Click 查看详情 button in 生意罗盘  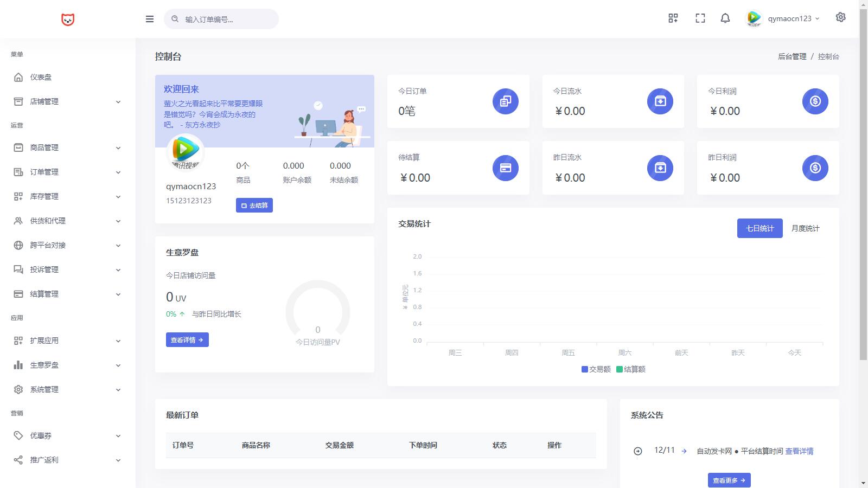(187, 340)
